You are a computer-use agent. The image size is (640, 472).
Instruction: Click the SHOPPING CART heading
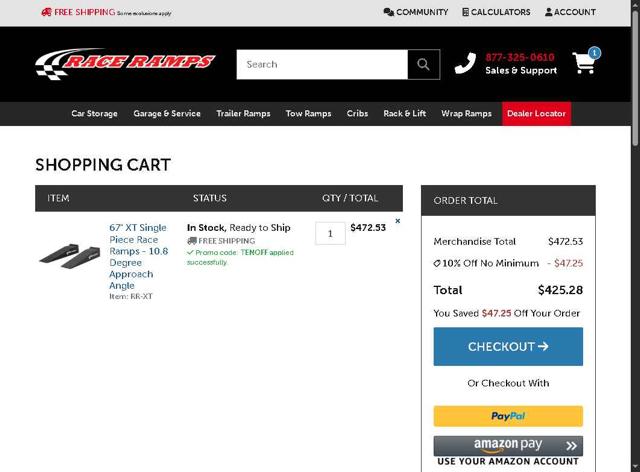pos(103,165)
